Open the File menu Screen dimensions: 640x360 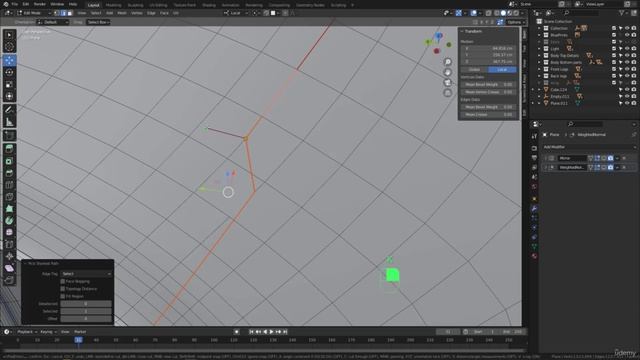click(14, 4)
